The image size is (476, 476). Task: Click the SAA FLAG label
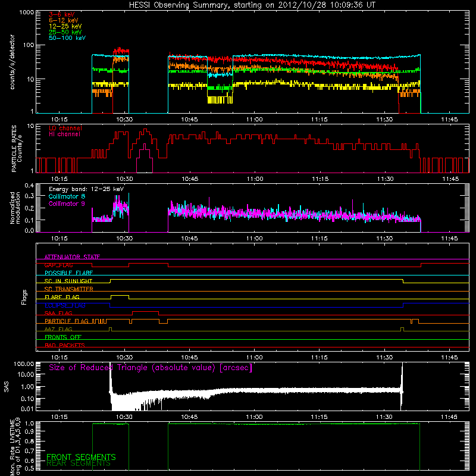tap(58, 313)
